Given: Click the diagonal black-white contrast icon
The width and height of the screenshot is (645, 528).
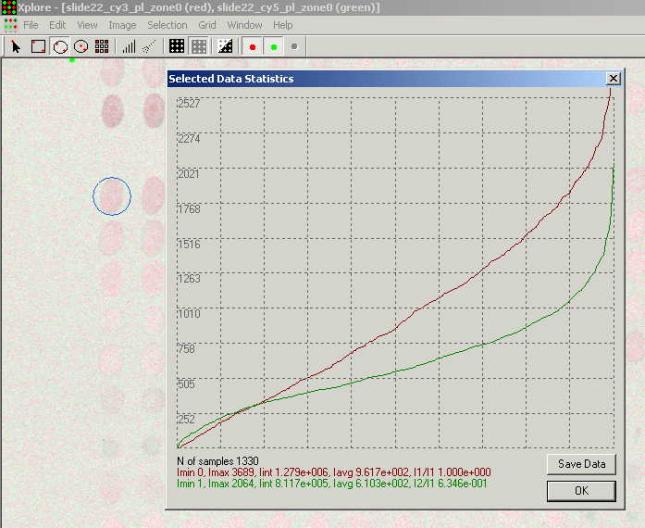Looking at the screenshot, I should coord(225,46).
